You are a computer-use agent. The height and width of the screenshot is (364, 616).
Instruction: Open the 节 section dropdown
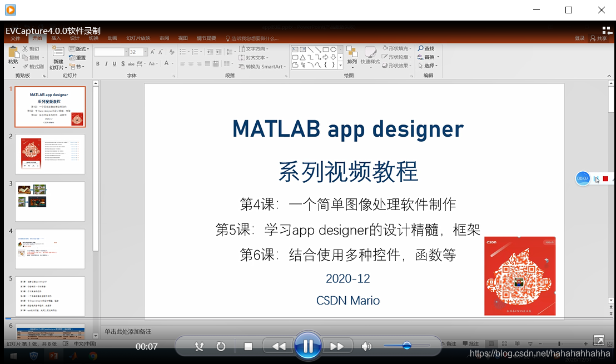point(77,66)
